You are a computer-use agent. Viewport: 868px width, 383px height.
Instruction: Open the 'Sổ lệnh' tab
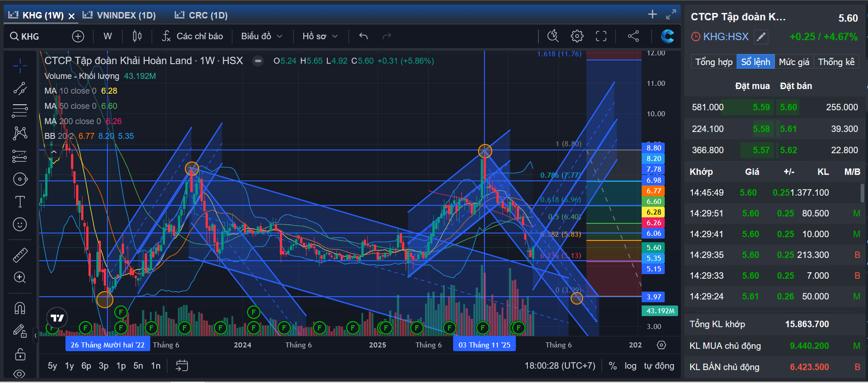pos(756,62)
